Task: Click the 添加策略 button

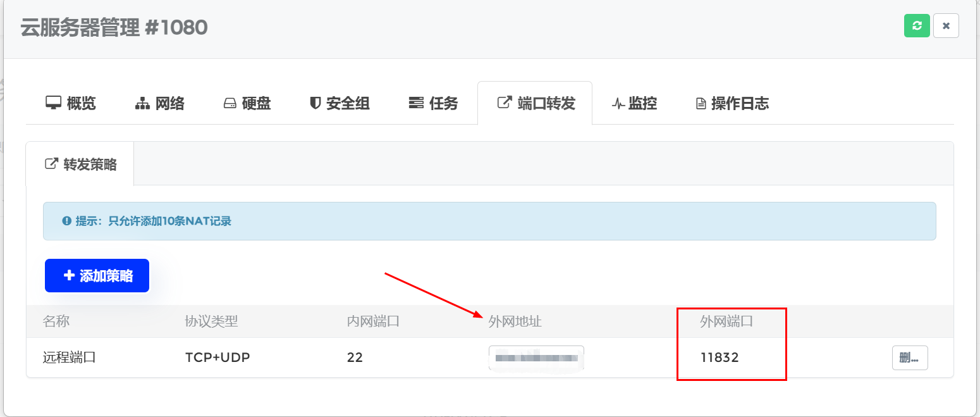Action: pos(97,275)
